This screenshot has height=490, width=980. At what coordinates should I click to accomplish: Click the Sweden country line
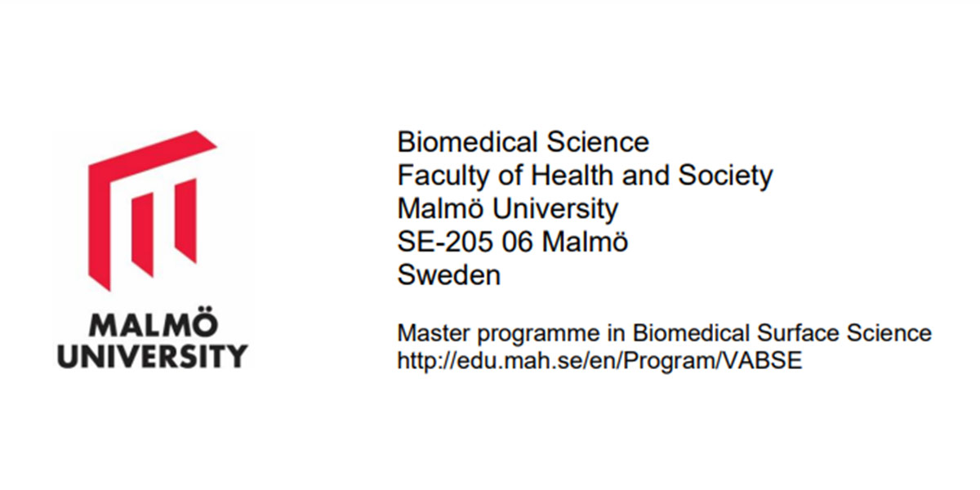449,275
